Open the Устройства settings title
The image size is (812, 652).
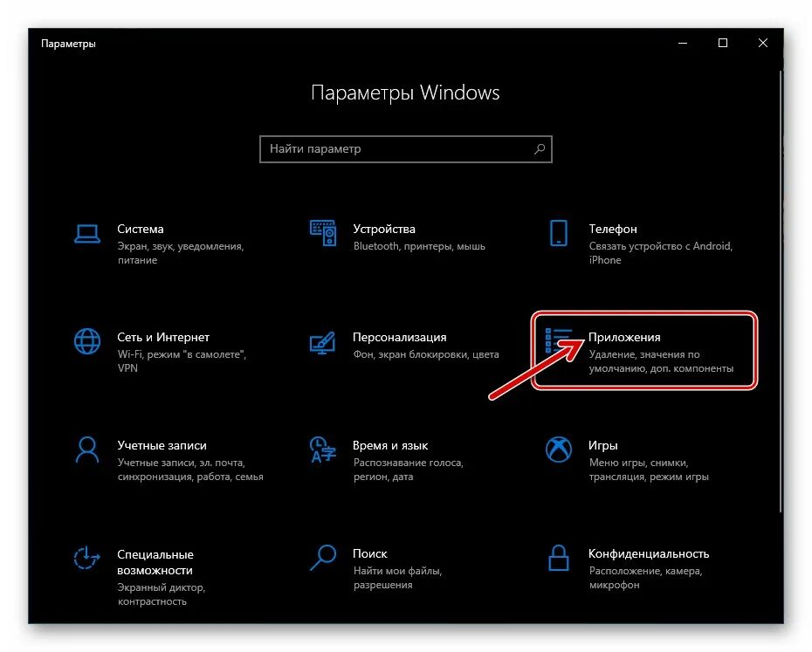coord(383,229)
